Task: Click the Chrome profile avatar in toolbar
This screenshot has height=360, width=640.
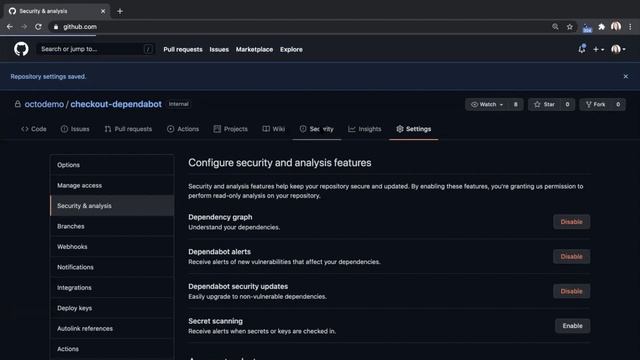Action: click(616, 27)
